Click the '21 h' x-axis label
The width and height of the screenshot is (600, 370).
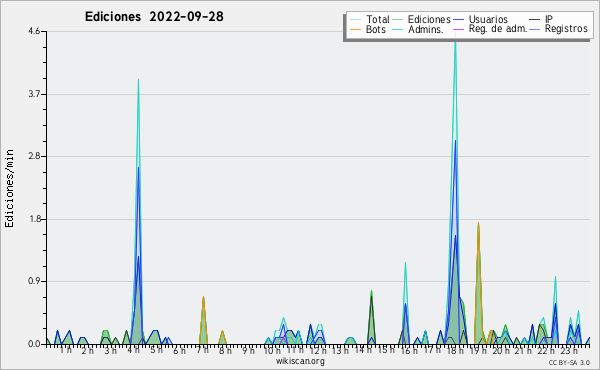click(523, 350)
